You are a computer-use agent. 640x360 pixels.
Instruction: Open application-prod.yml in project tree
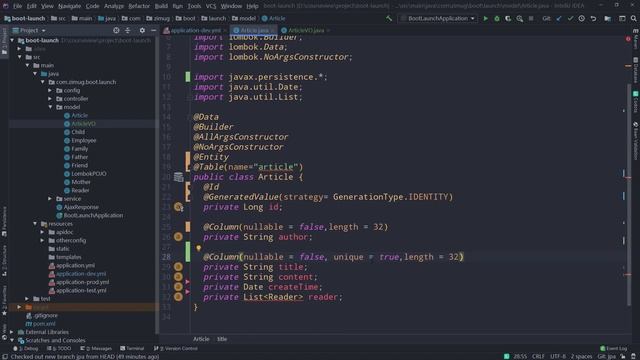(82, 282)
